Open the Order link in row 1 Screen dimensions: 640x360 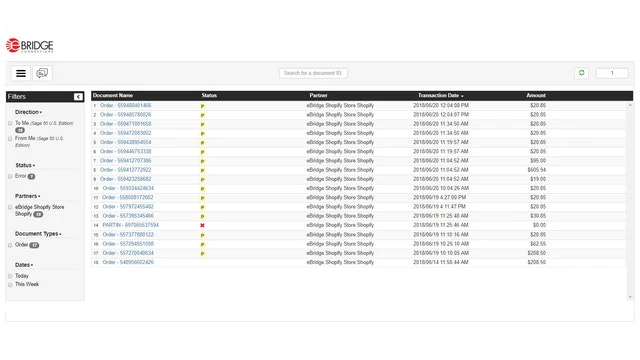(x=125, y=105)
